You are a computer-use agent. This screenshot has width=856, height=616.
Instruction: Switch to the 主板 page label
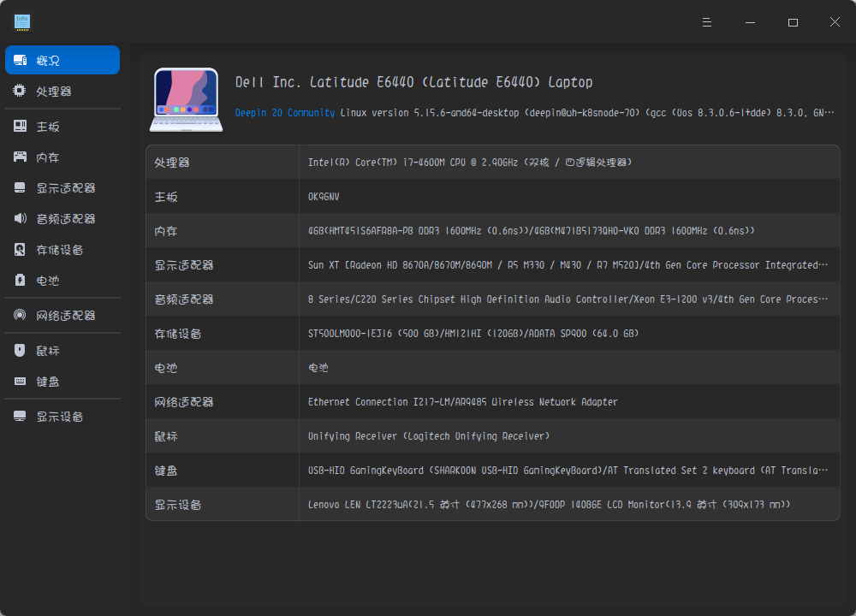click(x=47, y=127)
